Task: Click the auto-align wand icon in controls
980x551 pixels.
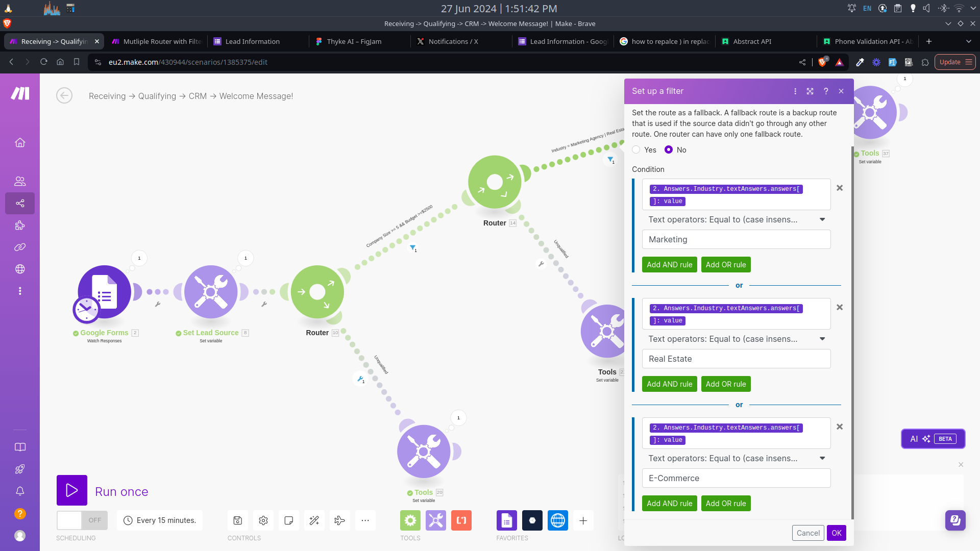Action: [x=314, y=520]
